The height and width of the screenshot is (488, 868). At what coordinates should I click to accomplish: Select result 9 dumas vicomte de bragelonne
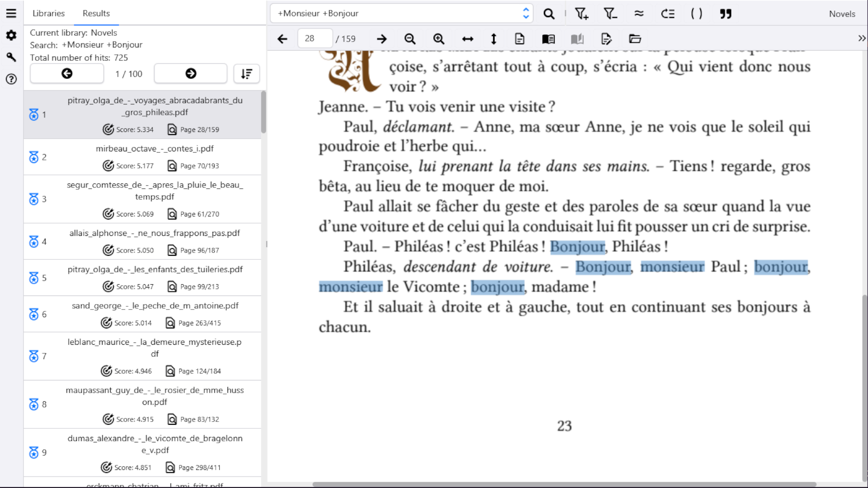(x=142, y=452)
